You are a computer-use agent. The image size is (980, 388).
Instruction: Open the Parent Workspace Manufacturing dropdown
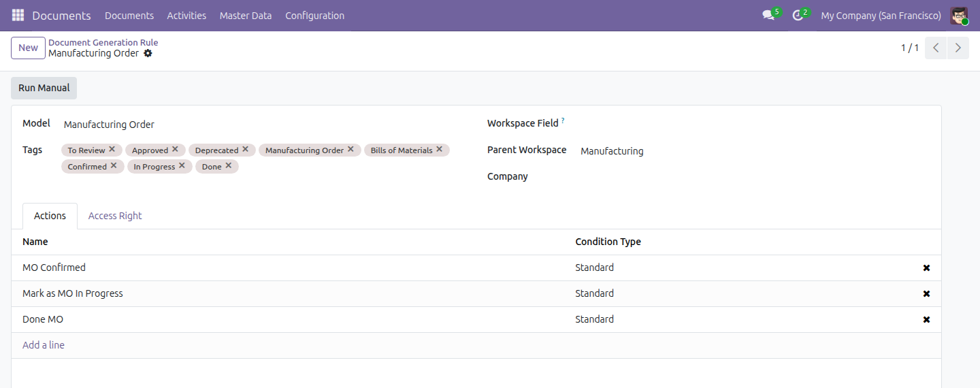pyautogui.click(x=754, y=151)
